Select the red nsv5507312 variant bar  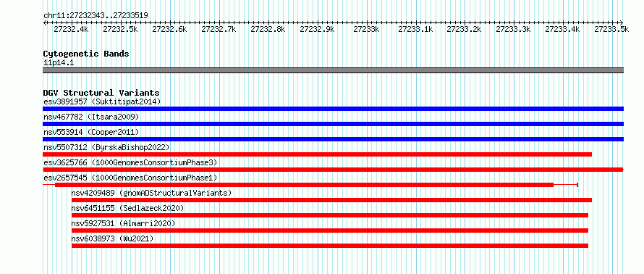pos(318,154)
